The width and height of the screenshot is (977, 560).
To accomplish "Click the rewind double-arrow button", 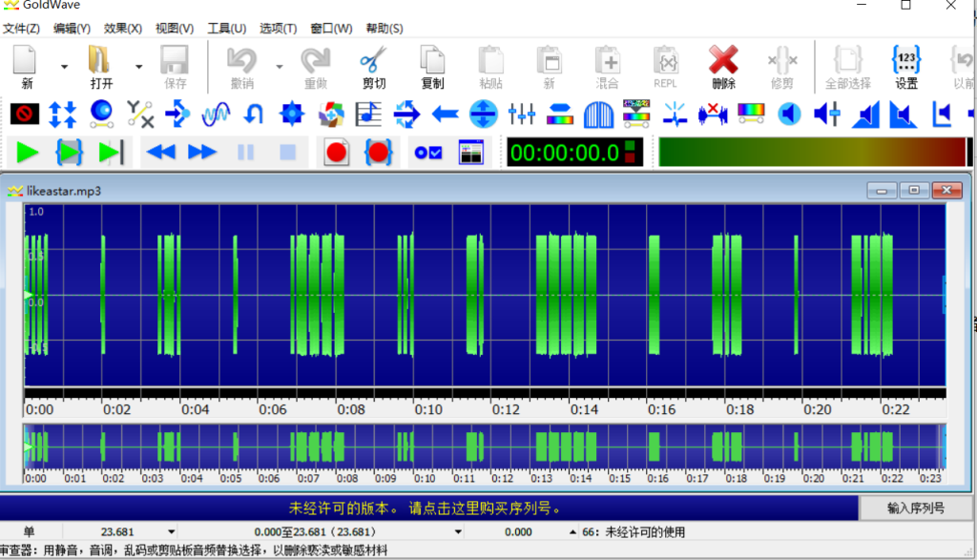I will (160, 152).
